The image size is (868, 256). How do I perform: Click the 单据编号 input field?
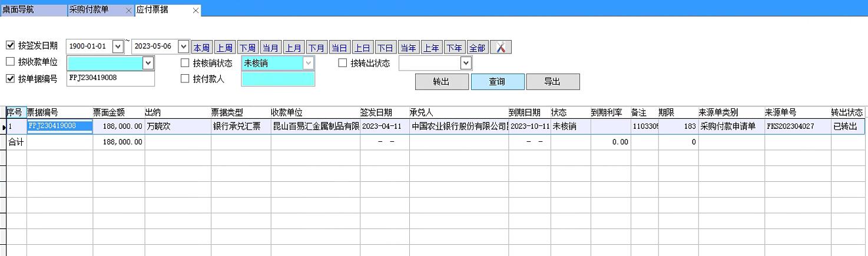(x=110, y=78)
